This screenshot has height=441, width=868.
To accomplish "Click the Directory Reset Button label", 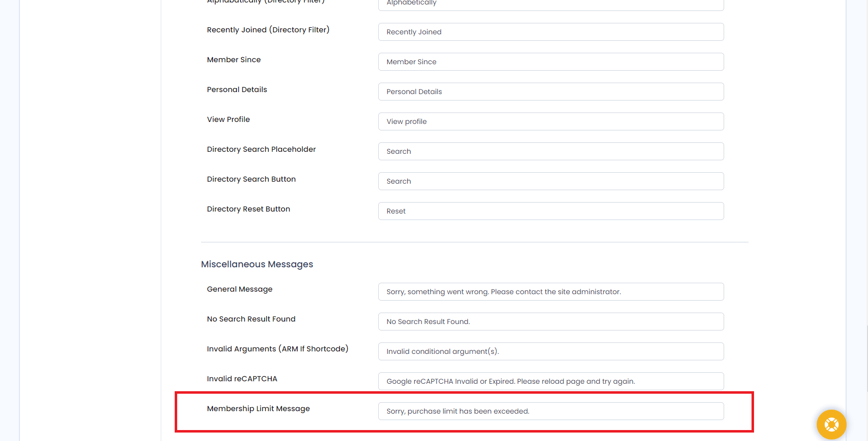I will click(248, 209).
